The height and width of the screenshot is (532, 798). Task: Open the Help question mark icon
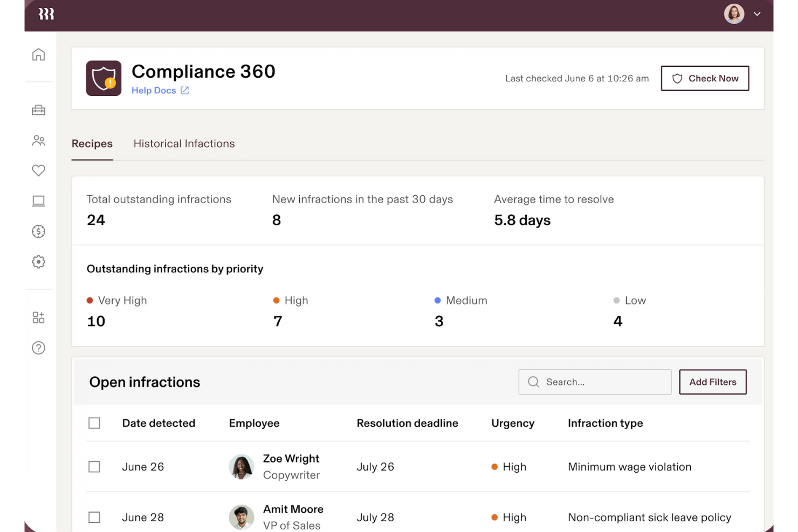38,348
